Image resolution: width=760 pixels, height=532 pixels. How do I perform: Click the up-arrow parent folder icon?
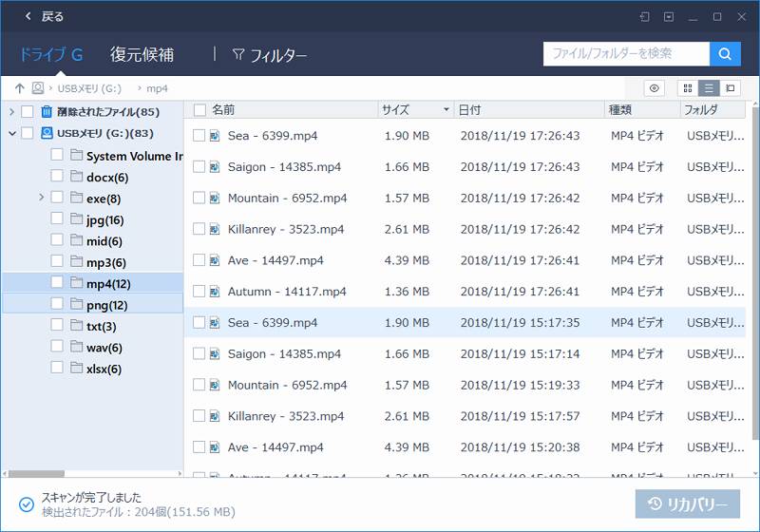pos(19,88)
